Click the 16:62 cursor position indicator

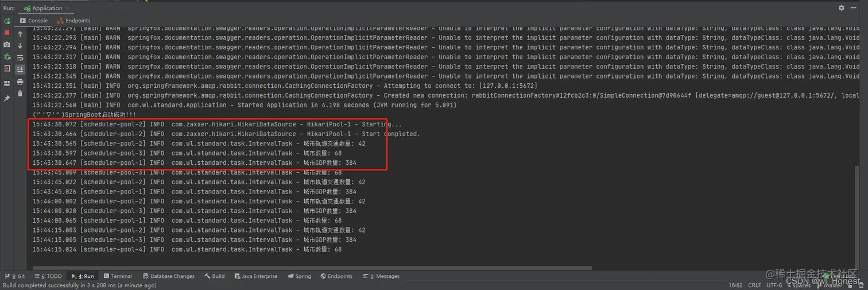pyautogui.click(x=735, y=285)
